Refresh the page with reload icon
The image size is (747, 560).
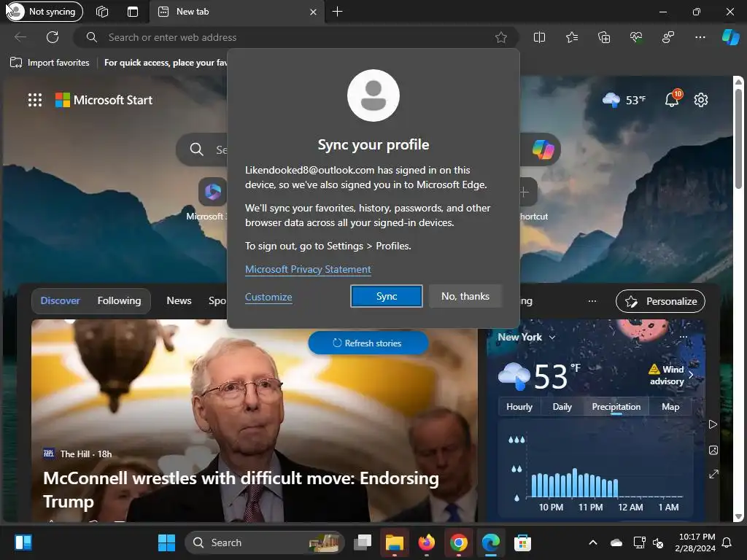(53, 37)
